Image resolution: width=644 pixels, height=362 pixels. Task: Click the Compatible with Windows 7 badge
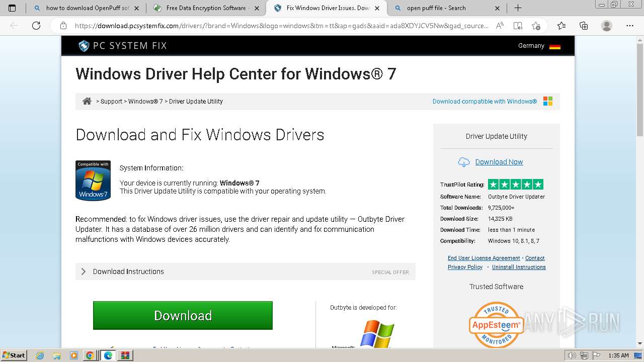point(93,180)
